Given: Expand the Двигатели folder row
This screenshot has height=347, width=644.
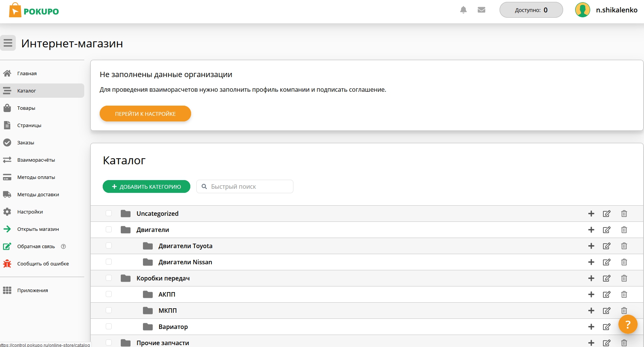Looking at the screenshot, I should pos(126,230).
